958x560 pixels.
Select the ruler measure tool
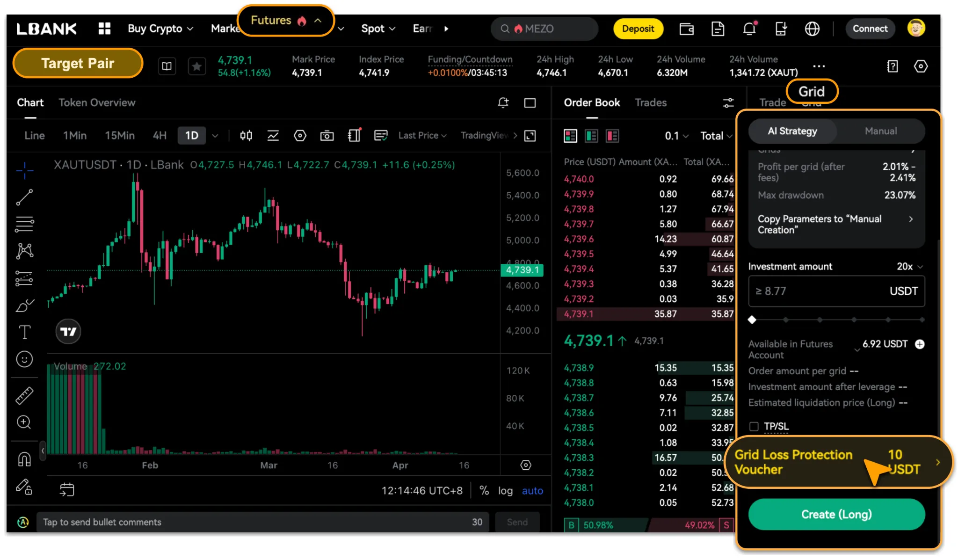pyautogui.click(x=24, y=396)
